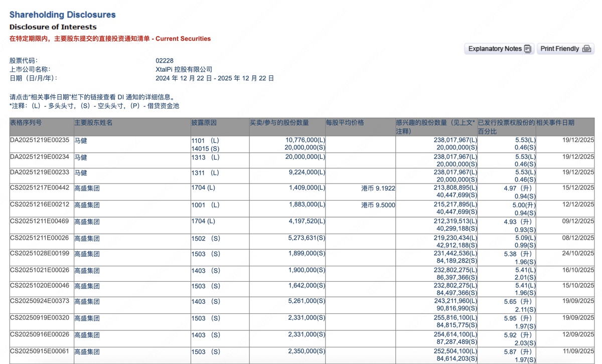Select company name XtalPi 控股有限公司
The width and height of the screenshot is (602, 364).
pos(184,69)
